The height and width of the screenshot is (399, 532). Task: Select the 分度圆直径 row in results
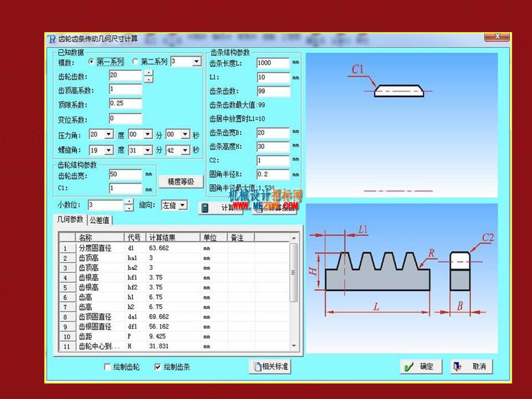[175, 248]
